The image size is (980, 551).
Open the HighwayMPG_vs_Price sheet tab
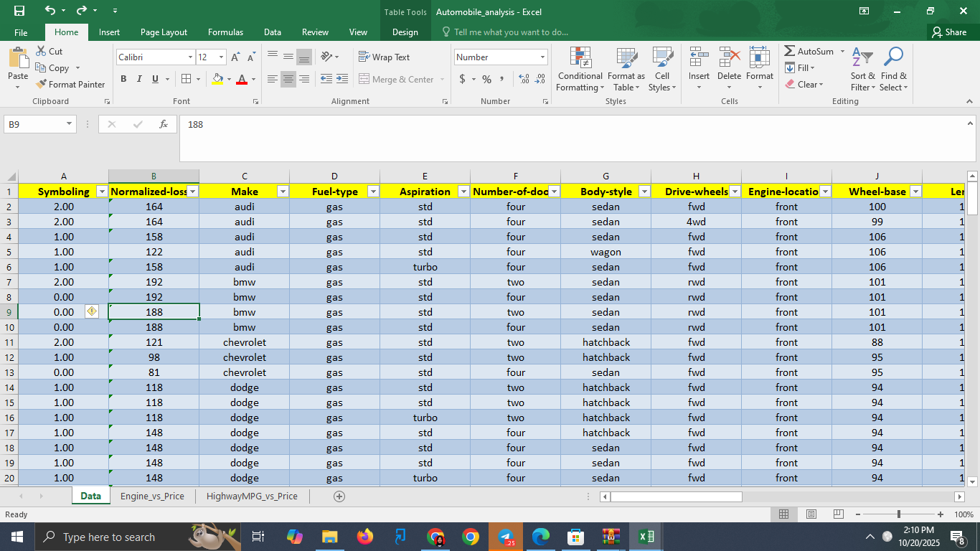pyautogui.click(x=252, y=496)
